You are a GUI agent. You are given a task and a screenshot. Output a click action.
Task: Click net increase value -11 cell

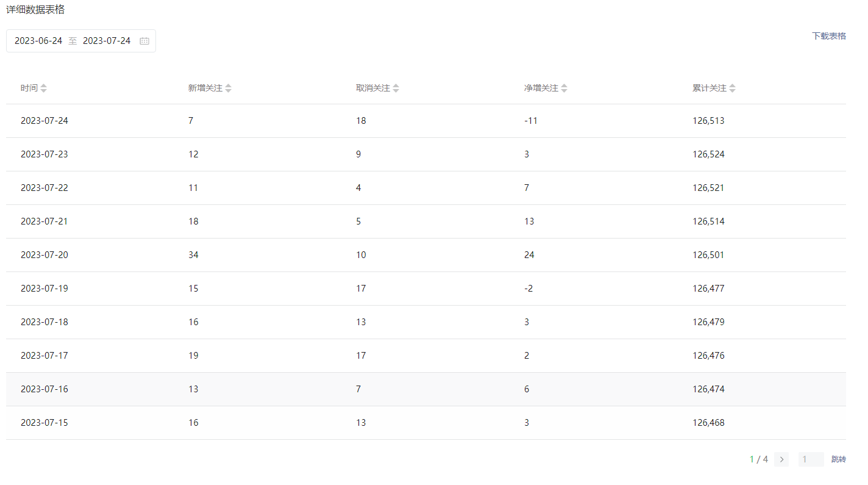[530, 121]
